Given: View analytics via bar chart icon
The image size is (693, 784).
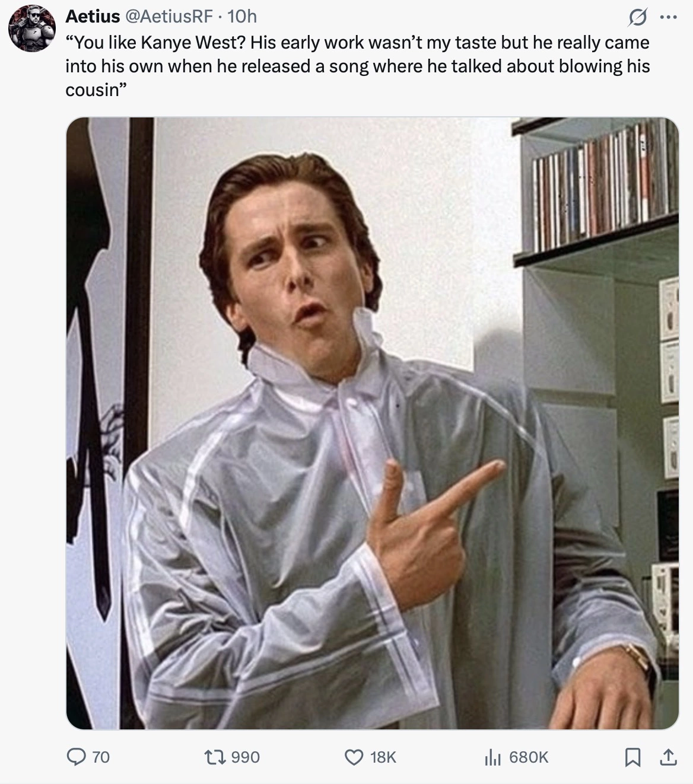Looking at the screenshot, I should click(492, 757).
